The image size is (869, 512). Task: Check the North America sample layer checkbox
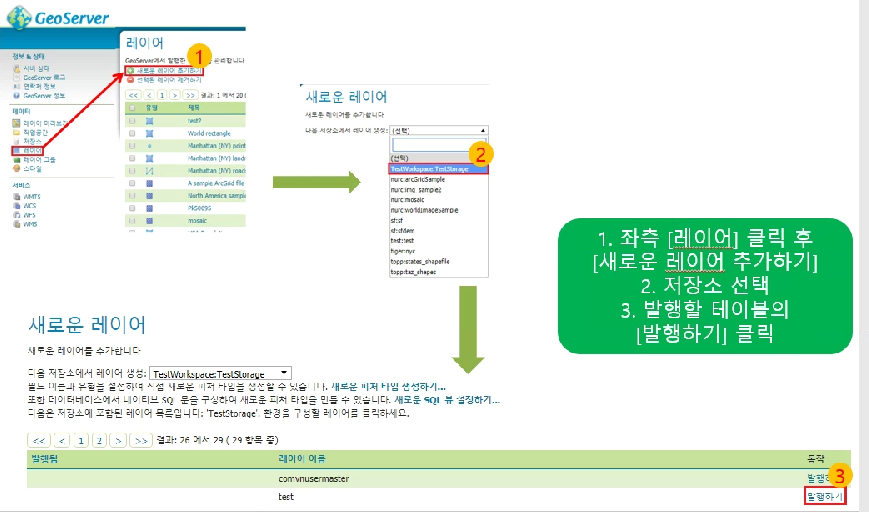pyautogui.click(x=132, y=196)
